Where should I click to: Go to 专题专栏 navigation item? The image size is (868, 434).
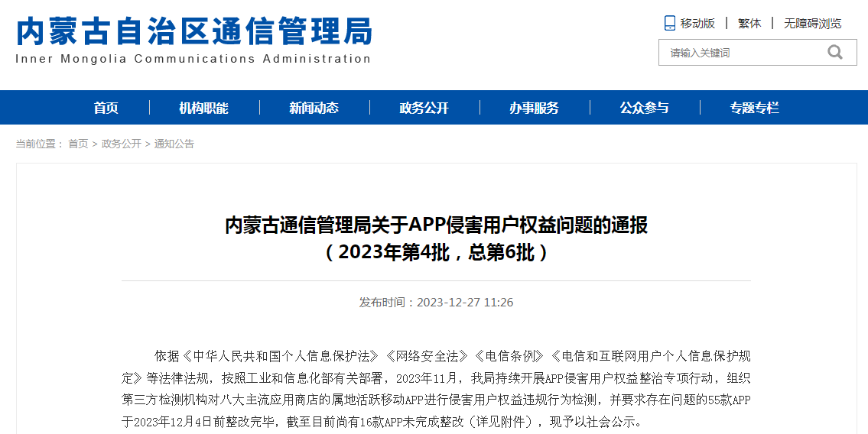755,108
